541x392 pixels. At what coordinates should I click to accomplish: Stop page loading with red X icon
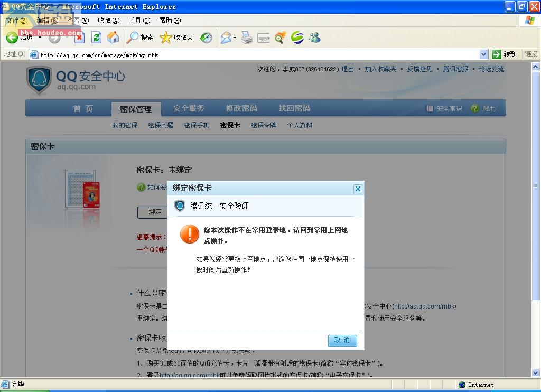pos(79,38)
